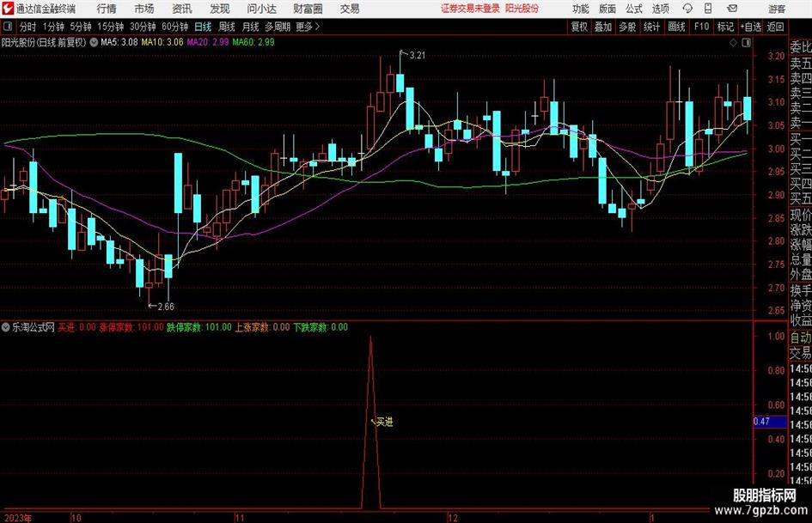This screenshot has height=523, width=812.
Task: Click the 0.47 highlighted axis value
Action: click(x=770, y=422)
